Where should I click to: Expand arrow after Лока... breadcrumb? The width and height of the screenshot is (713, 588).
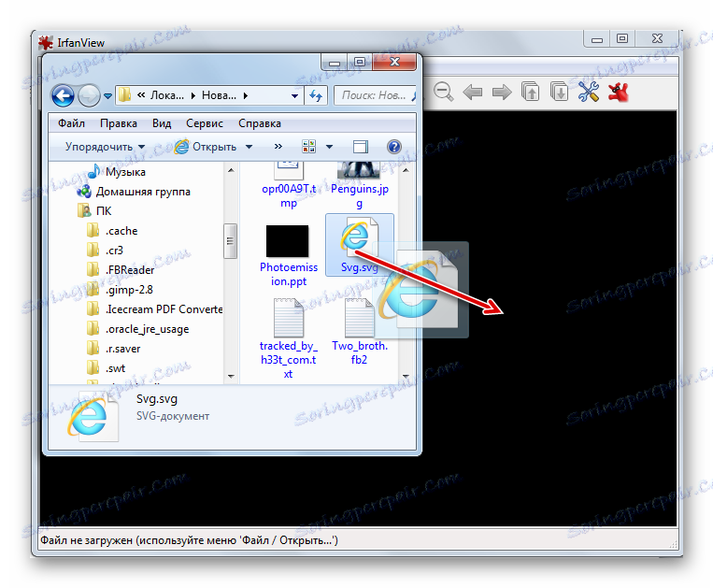point(193,96)
